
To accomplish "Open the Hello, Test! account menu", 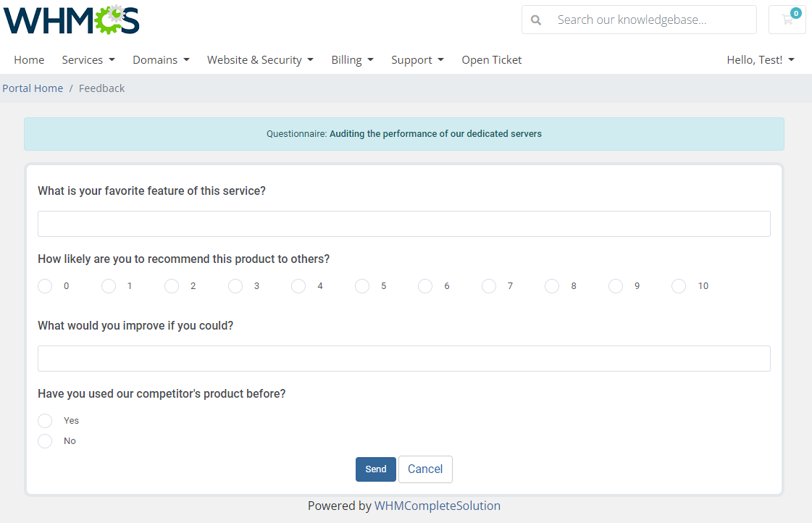I will (x=761, y=60).
